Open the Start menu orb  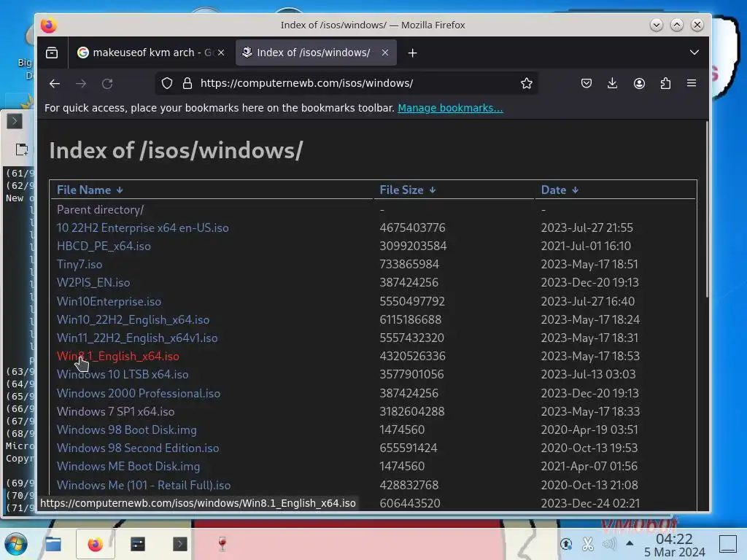click(x=16, y=544)
